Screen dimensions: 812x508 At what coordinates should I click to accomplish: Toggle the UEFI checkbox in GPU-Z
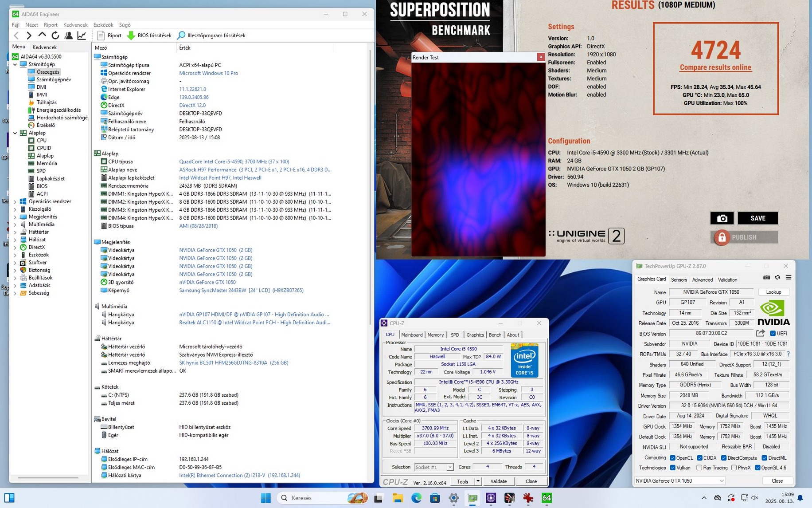[x=773, y=334]
